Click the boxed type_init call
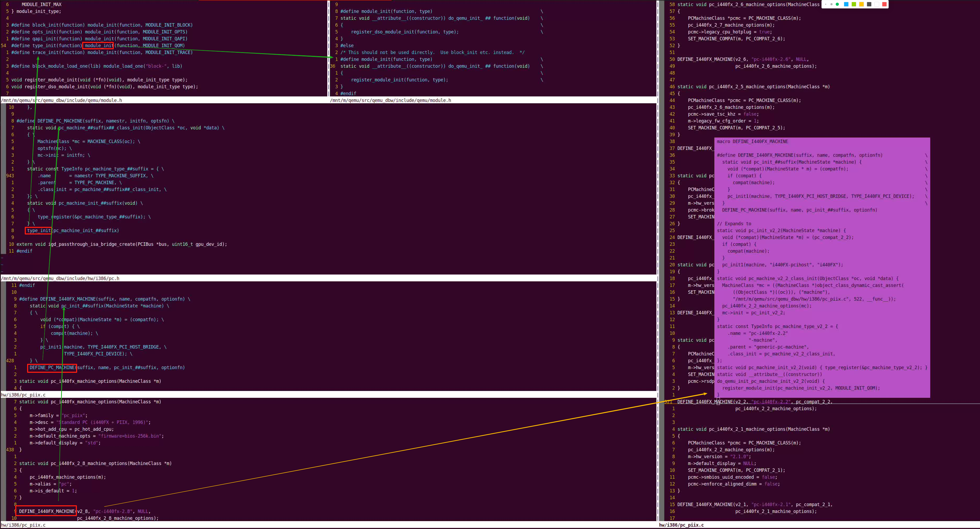980x529 pixels. (x=38, y=231)
